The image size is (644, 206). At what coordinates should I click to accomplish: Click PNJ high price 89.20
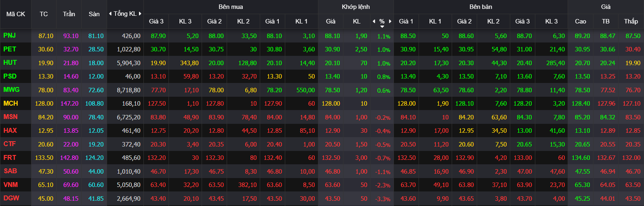click(582, 36)
